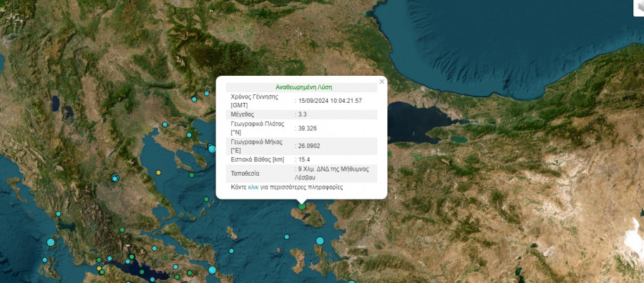Click the "Γεωγραφικό Μήκος [°E]" label
The height and width of the screenshot is (283, 644).
click(x=257, y=146)
